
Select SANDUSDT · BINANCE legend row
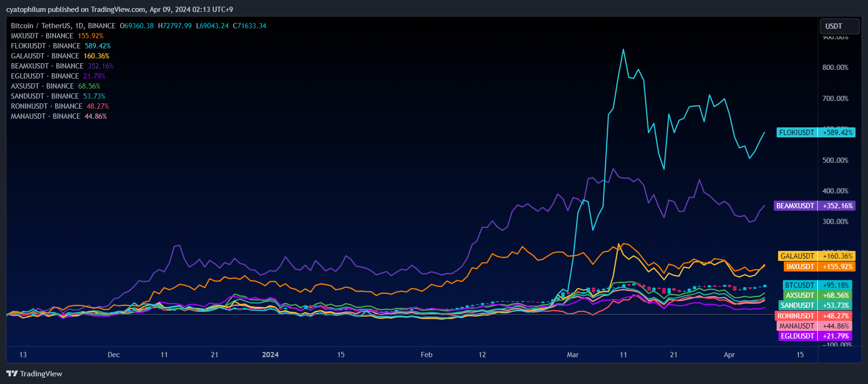[x=58, y=96]
